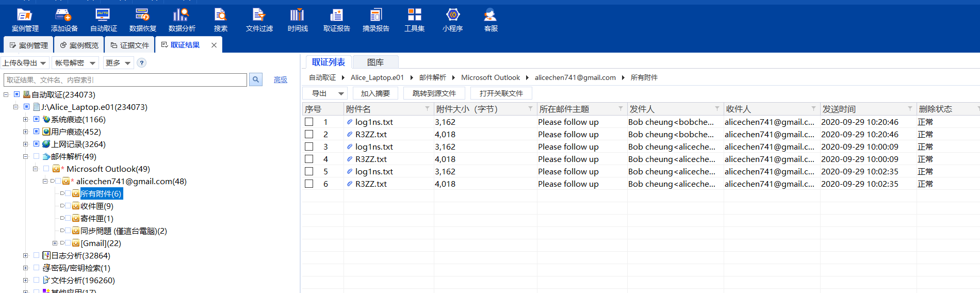Open 数据恢复 tool

142,20
